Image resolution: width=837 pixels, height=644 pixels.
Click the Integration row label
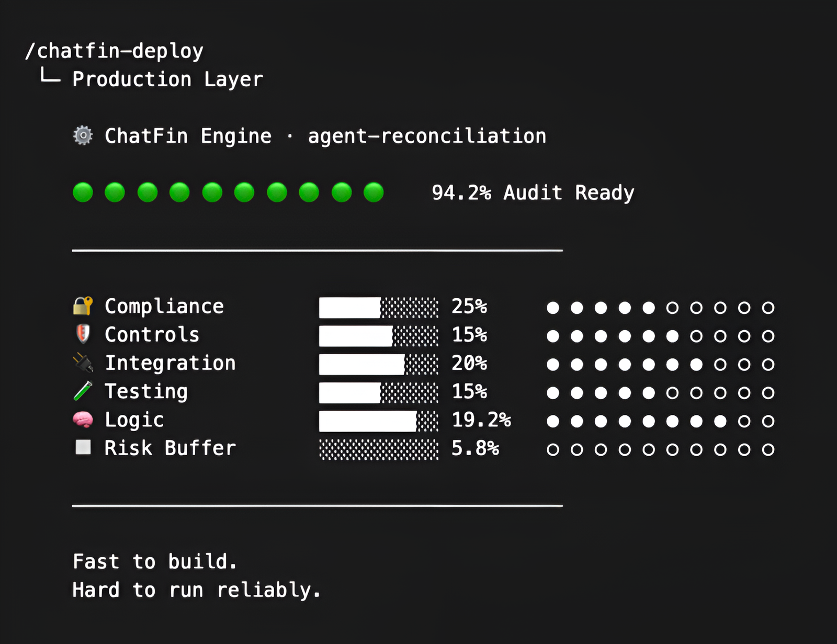pyautogui.click(x=170, y=363)
